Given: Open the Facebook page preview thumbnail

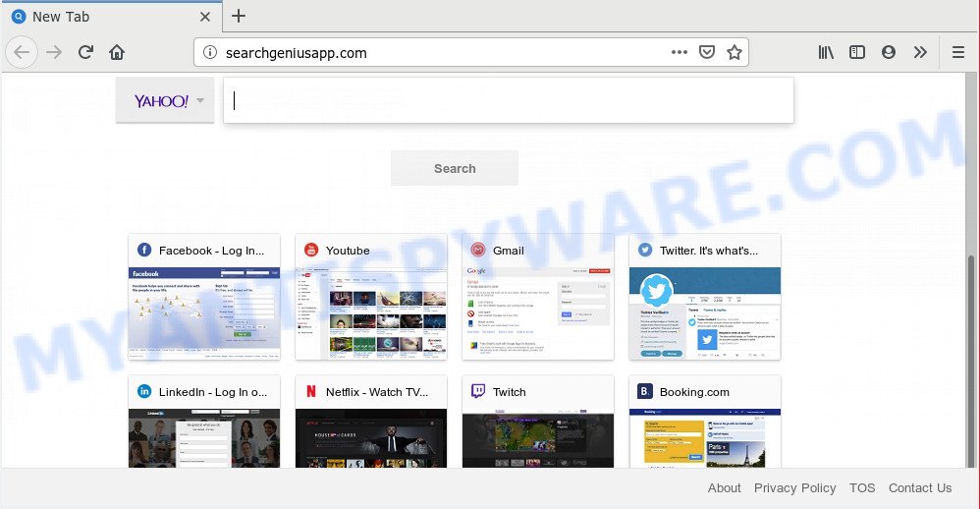Looking at the screenshot, I should point(204,313).
